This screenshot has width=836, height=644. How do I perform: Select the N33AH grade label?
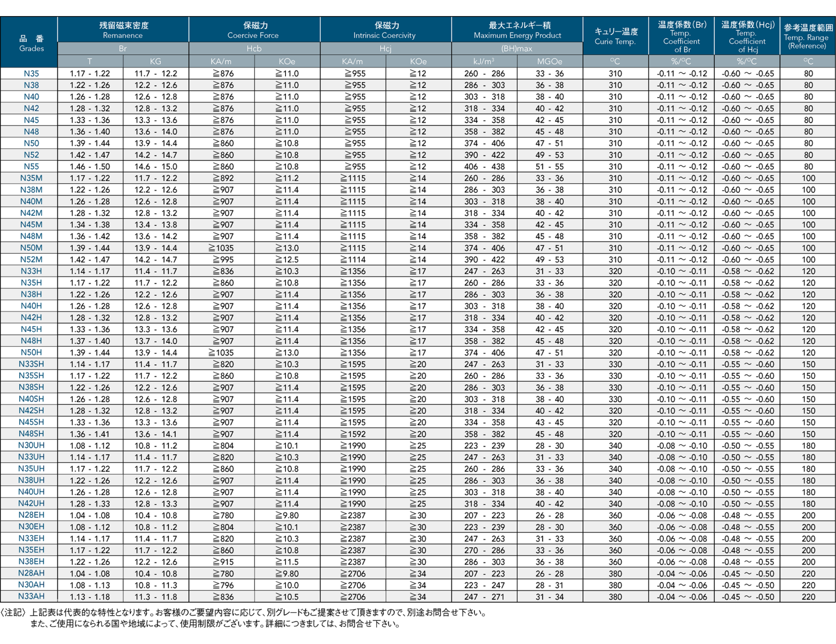point(31,596)
